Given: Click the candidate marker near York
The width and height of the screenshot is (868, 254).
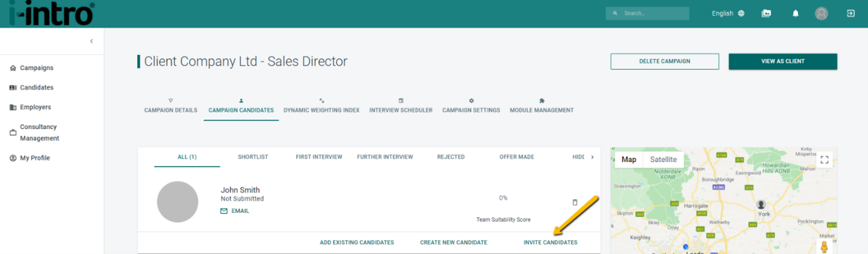Looking at the screenshot, I should click(761, 204).
